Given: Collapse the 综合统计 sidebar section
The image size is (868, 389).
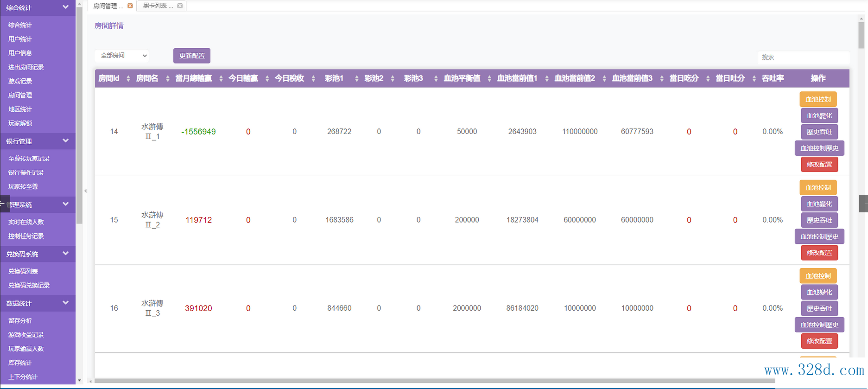Looking at the screenshot, I should pos(65,7).
